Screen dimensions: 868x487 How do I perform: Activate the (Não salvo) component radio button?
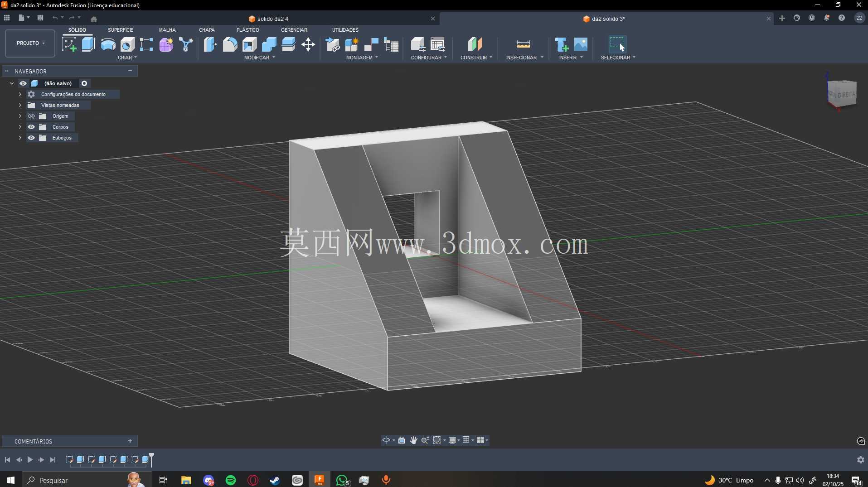84,83
